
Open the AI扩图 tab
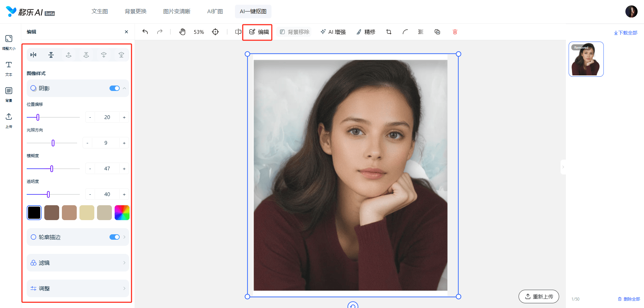[215, 11]
